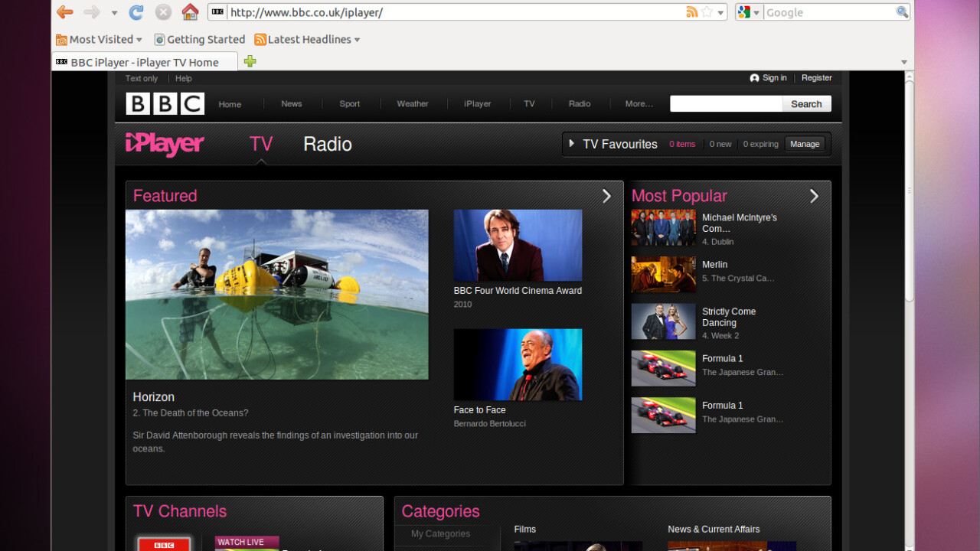Click the Sign in link
The image size is (980, 551).
pyautogui.click(x=774, y=78)
